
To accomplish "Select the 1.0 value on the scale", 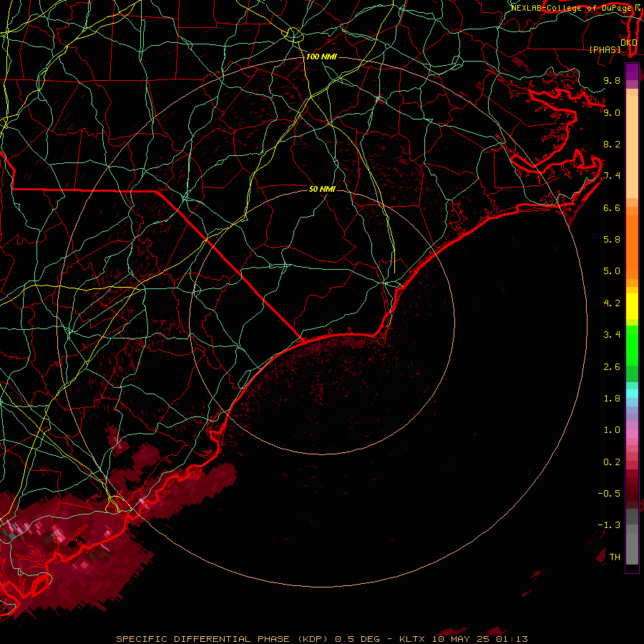I will [612, 430].
